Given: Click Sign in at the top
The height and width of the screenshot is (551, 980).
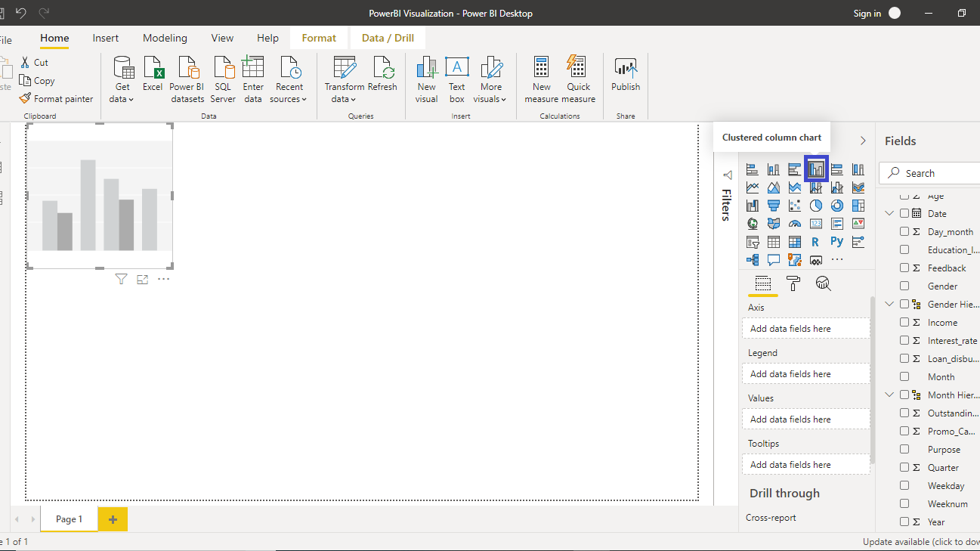Looking at the screenshot, I should [x=867, y=13].
